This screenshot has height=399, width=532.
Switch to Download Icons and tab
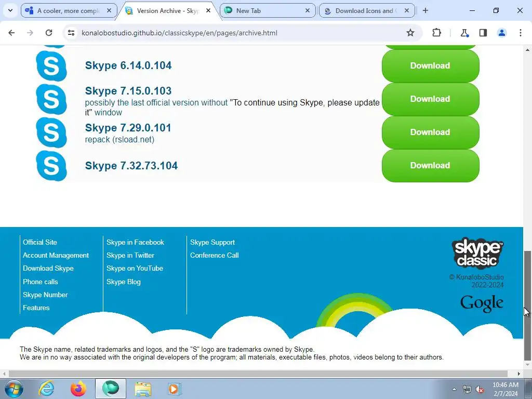[x=367, y=11]
